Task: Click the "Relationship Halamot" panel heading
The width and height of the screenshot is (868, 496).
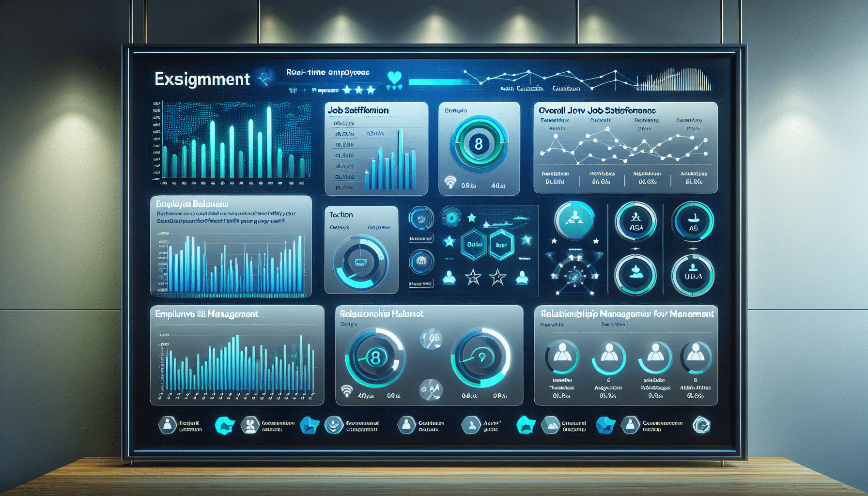Action: 382,314
